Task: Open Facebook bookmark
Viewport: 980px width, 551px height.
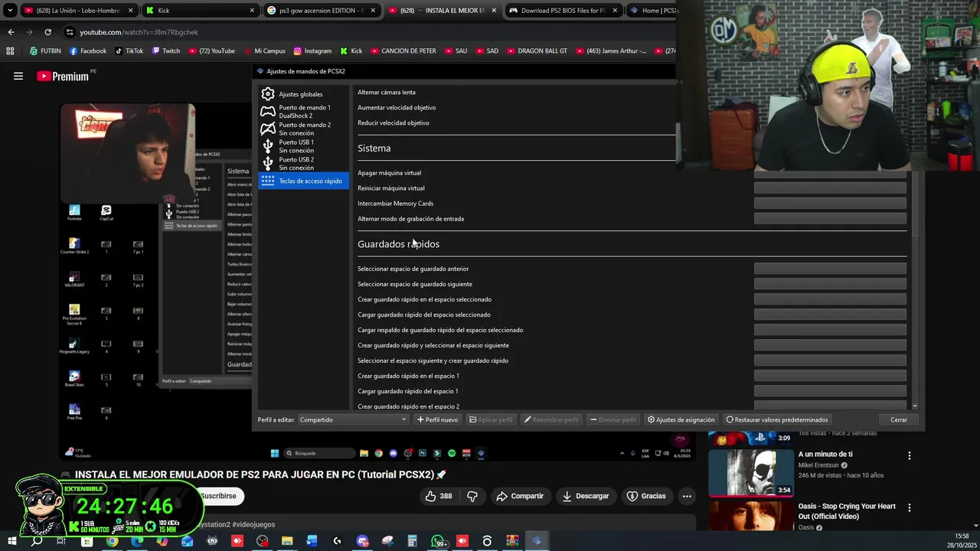Action: pos(87,51)
